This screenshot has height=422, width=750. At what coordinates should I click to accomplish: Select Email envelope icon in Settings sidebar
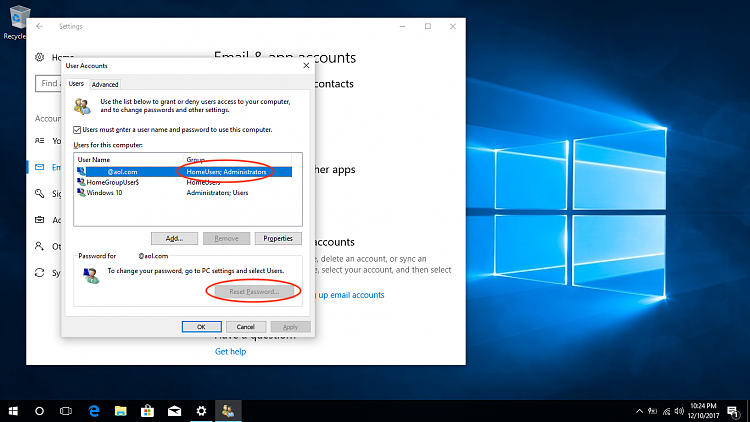40,167
